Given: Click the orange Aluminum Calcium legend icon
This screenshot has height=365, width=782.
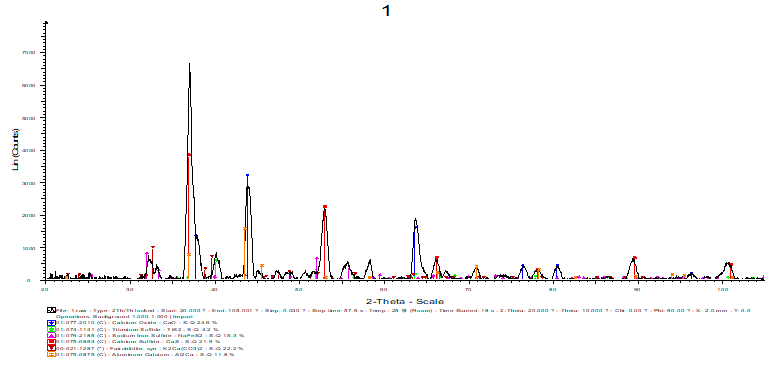Looking at the screenshot, I should click(50, 355).
